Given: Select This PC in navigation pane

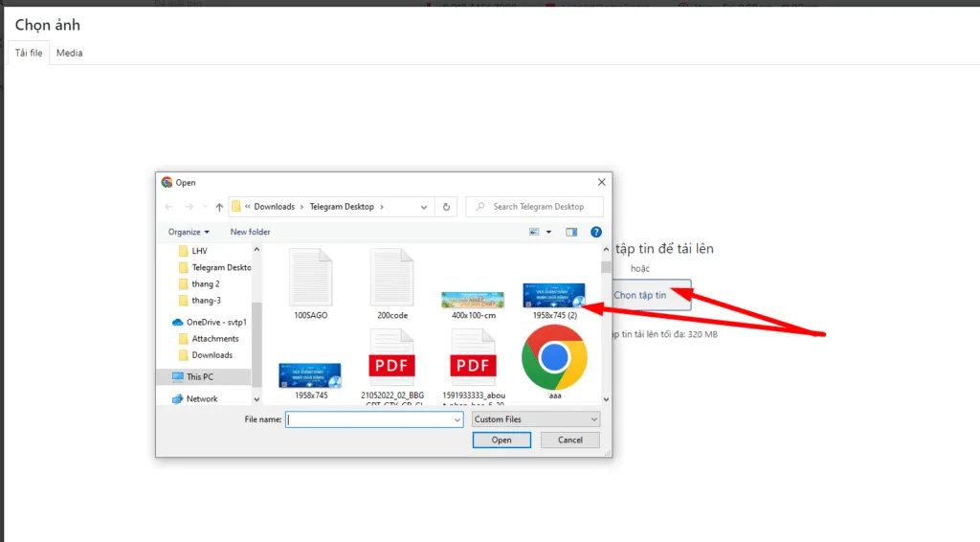Looking at the screenshot, I should coord(200,377).
